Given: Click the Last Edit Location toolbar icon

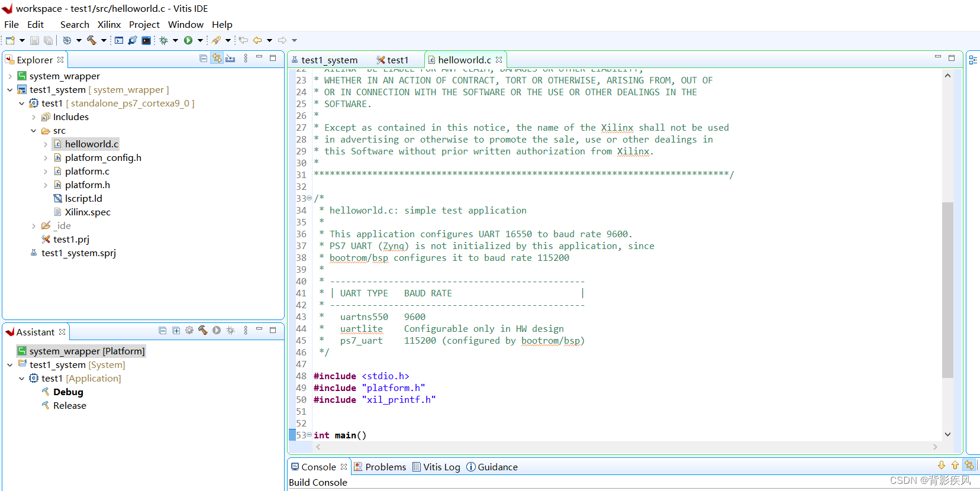Looking at the screenshot, I should (243, 40).
